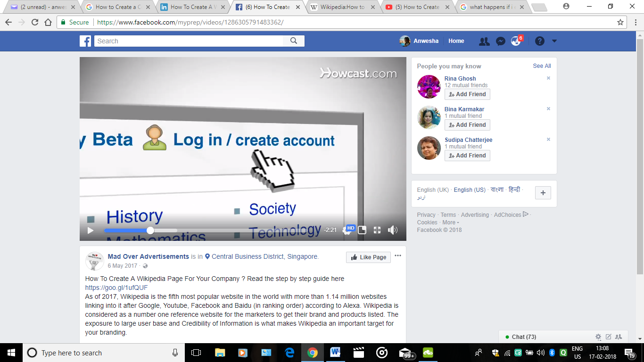The height and width of the screenshot is (362, 644).
Task: Click the address bar URL
Action: 190,22
